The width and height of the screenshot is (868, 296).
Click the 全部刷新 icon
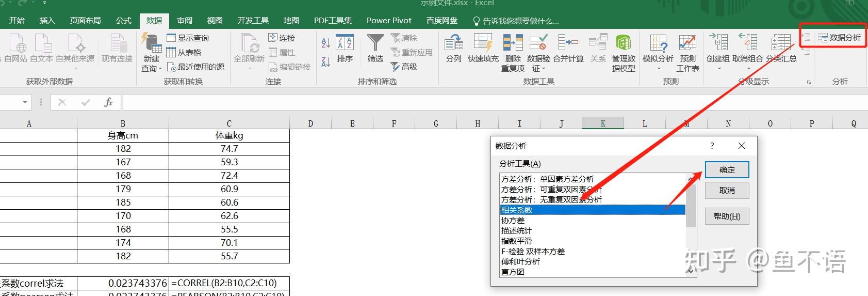pyautogui.click(x=249, y=52)
